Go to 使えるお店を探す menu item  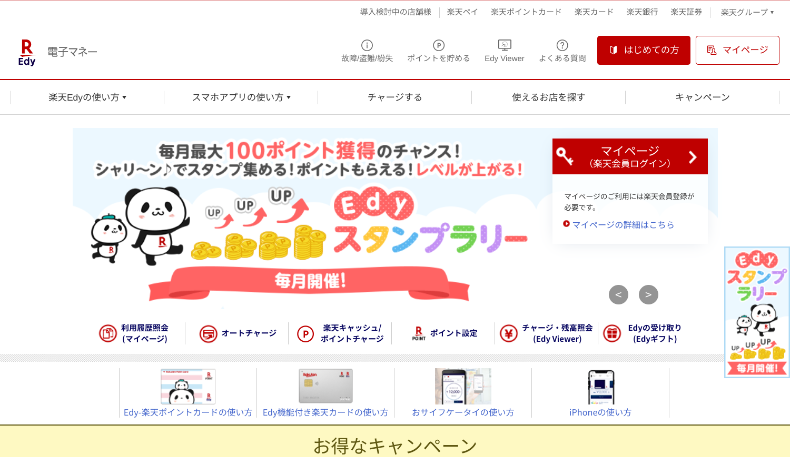(548, 97)
